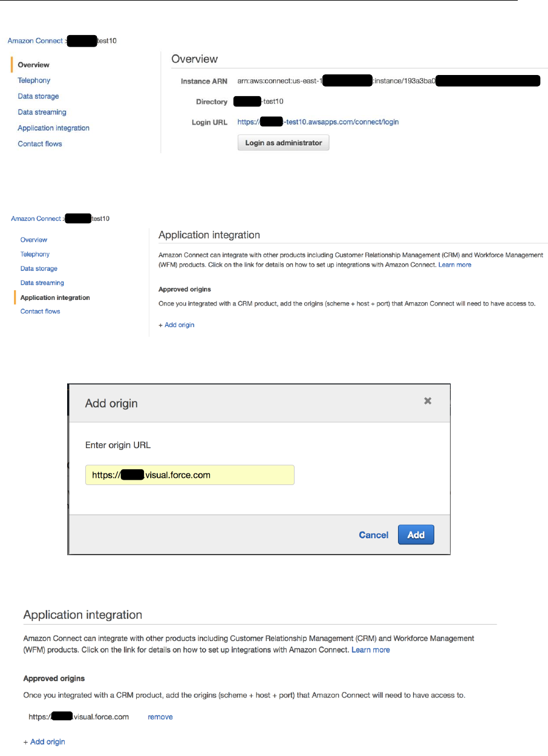Click + Add origin in the bottom panel
The height and width of the screenshot is (756, 548).
44,741
